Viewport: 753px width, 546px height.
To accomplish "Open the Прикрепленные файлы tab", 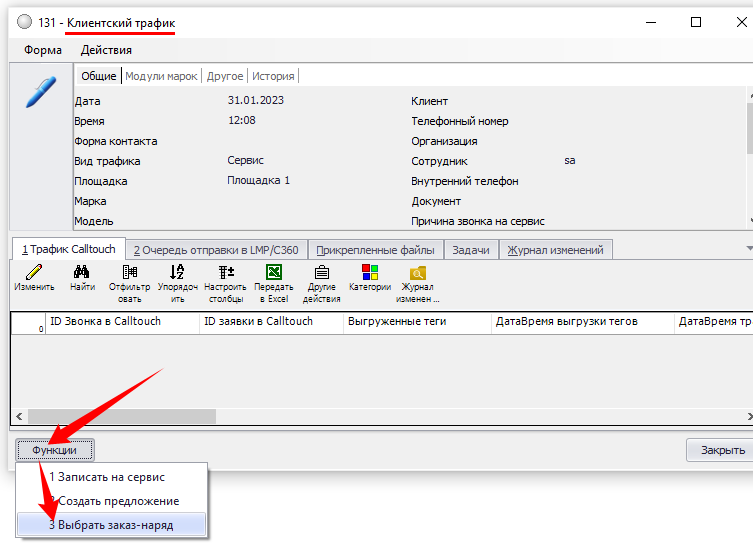I will pos(375,250).
